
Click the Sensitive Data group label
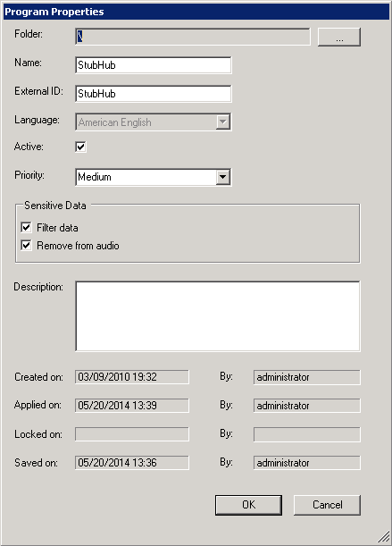click(x=55, y=206)
